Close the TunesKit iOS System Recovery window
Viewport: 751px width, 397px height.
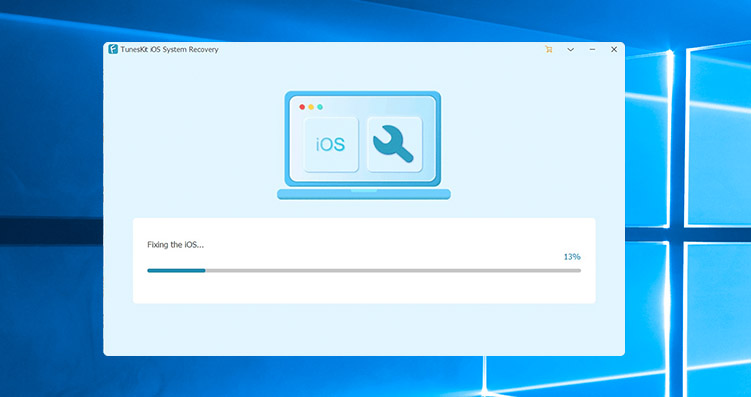coord(614,49)
